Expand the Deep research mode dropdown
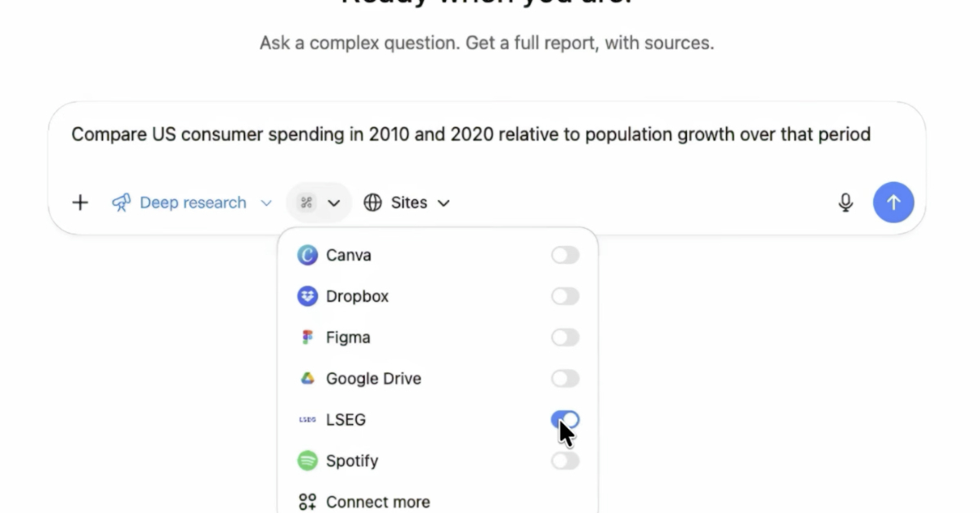The width and height of the screenshot is (980, 513). (x=265, y=203)
